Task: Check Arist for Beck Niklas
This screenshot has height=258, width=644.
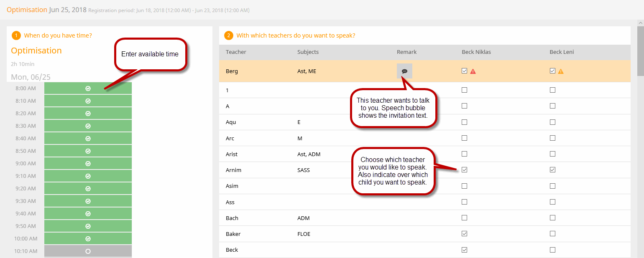Action: pyautogui.click(x=464, y=154)
